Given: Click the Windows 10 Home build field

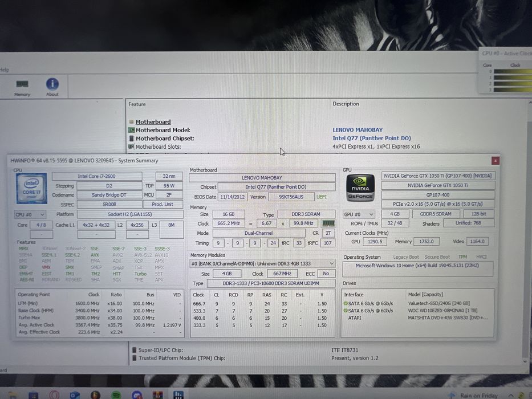Looking at the screenshot, I should pyautogui.click(x=417, y=269).
